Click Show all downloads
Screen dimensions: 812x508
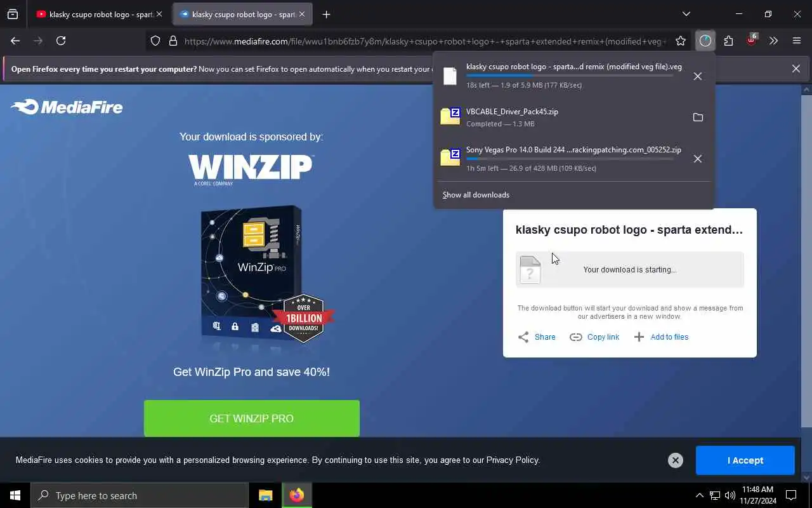pos(476,195)
